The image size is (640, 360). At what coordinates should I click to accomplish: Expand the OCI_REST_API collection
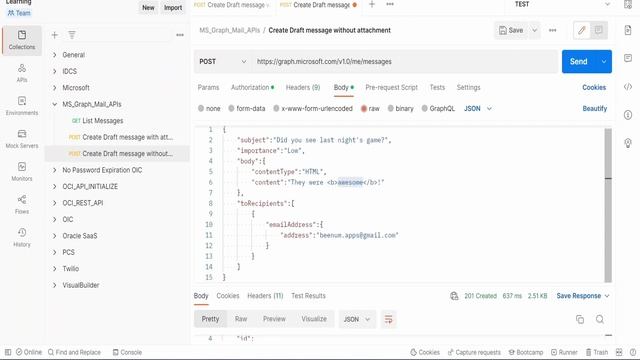(x=54, y=203)
